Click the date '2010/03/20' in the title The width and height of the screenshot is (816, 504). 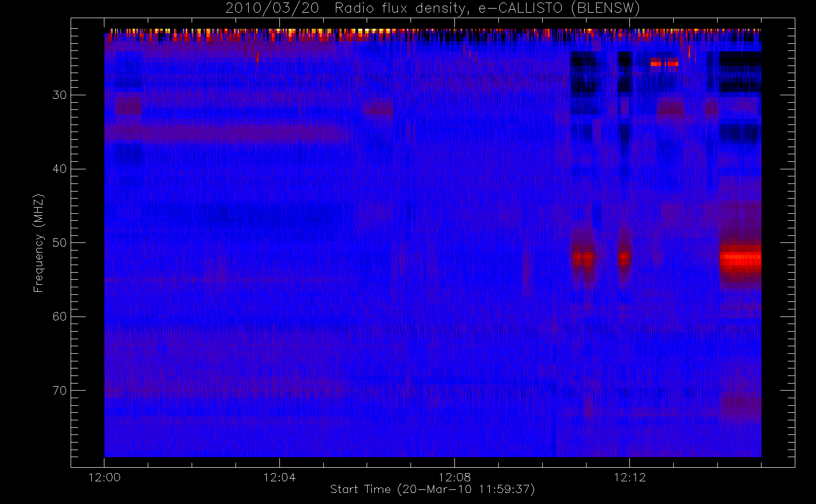272,9
